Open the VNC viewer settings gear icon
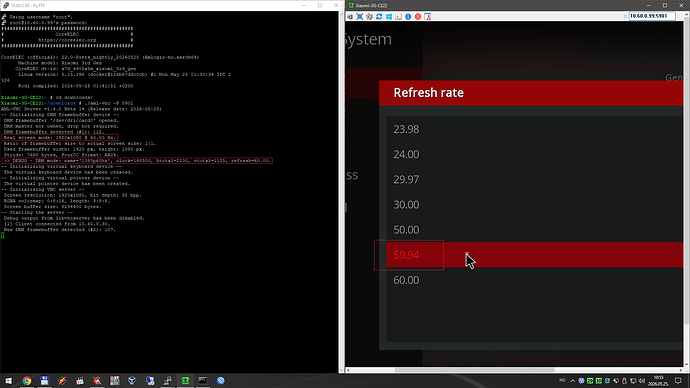Screen dimensions: 690x388 [x=369, y=16]
